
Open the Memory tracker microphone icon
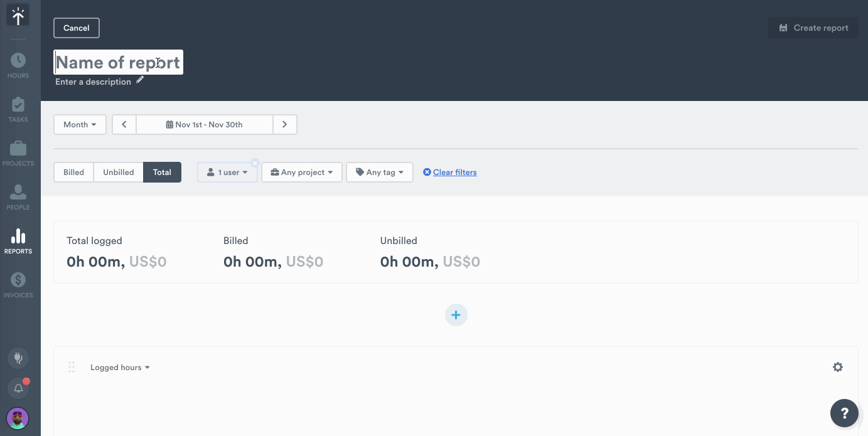(18, 358)
